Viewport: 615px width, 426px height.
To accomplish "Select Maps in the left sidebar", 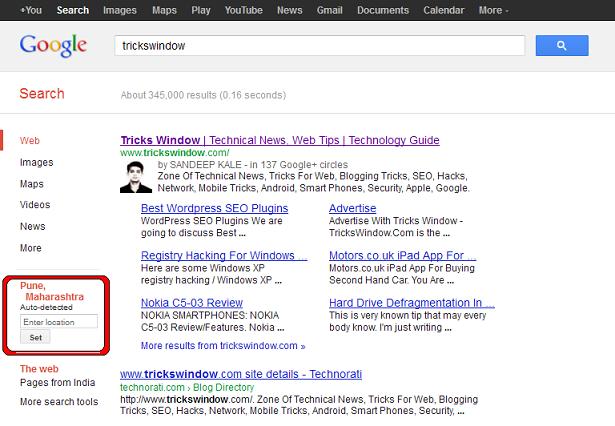I will click(32, 184).
